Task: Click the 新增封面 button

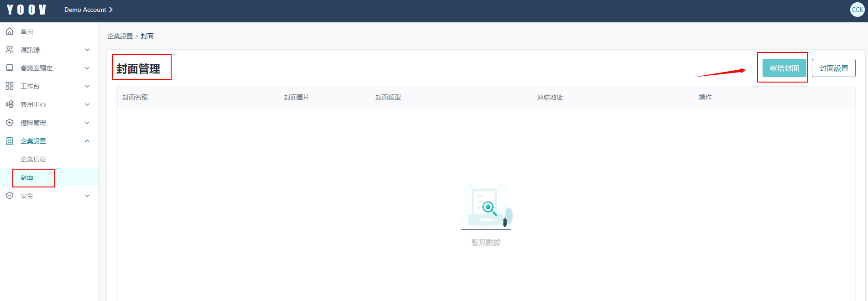Action: pyautogui.click(x=784, y=68)
